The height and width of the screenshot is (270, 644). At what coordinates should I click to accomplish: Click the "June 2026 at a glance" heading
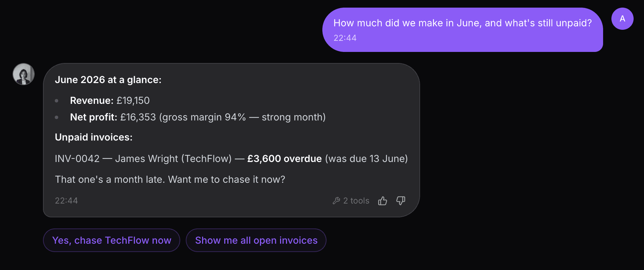(x=108, y=80)
